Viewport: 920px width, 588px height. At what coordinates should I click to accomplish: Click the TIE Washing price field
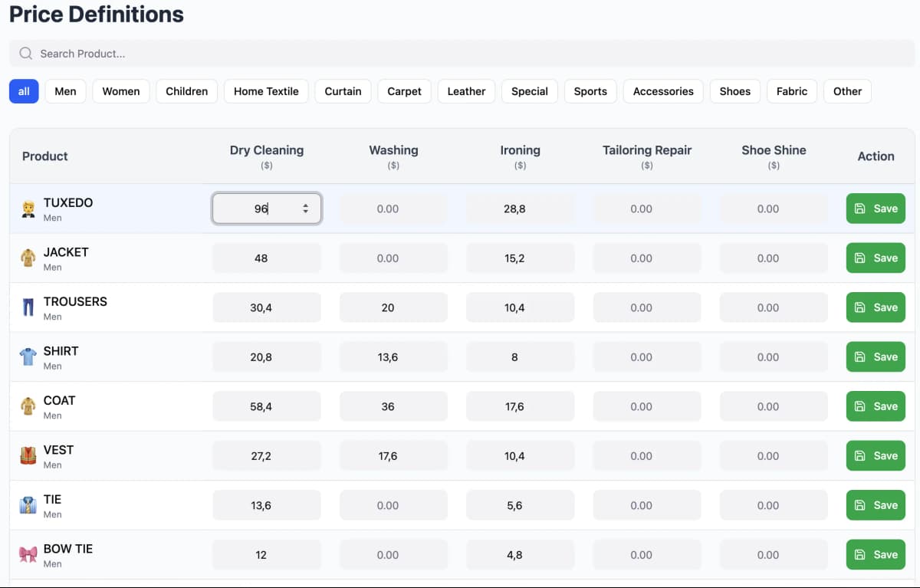[393, 505]
